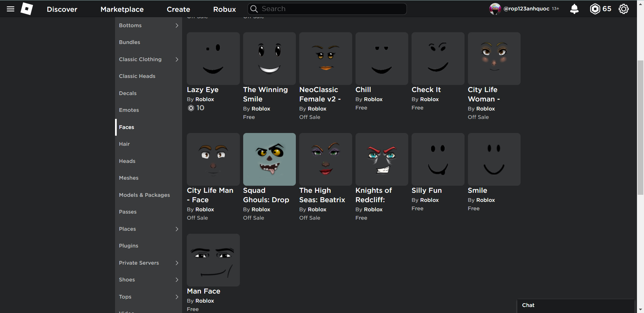The width and height of the screenshot is (644, 313).
Task: Expand the Classic Clothing chevron
Action: point(177,59)
